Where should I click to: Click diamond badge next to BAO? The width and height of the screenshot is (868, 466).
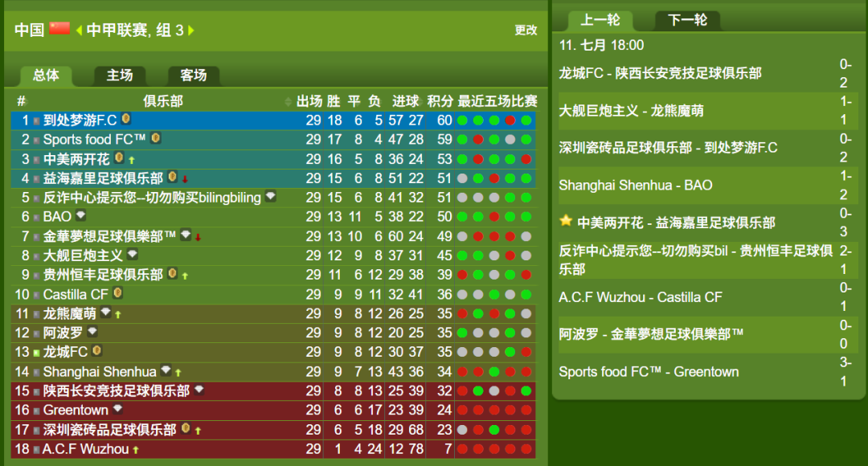(x=81, y=215)
